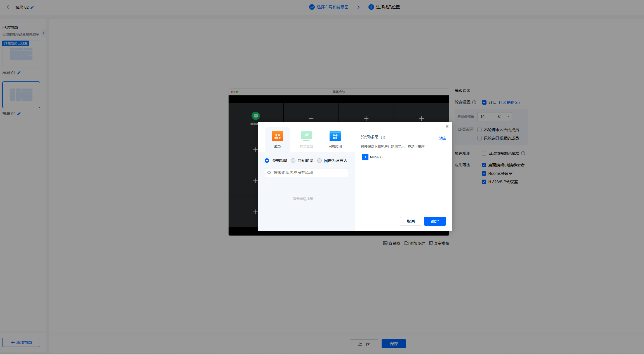Open the 网页应用 web app icon
The image size is (644, 355).
click(335, 137)
